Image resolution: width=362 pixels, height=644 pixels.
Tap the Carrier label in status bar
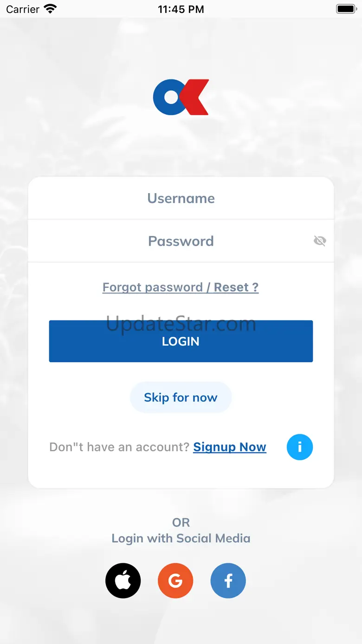pyautogui.click(x=23, y=9)
